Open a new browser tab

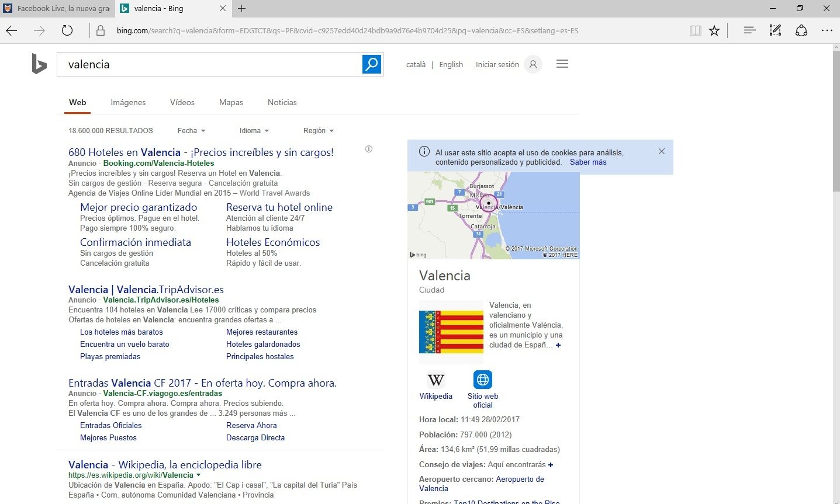pyautogui.click(x=241, y=8)
